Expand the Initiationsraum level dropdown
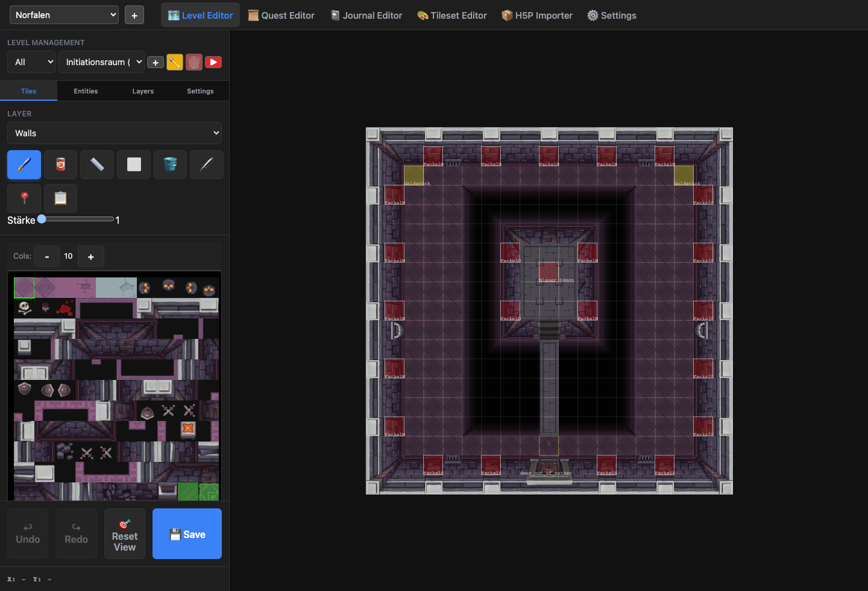The width and height of the screenshot is (868, 591). click(101, 62)
